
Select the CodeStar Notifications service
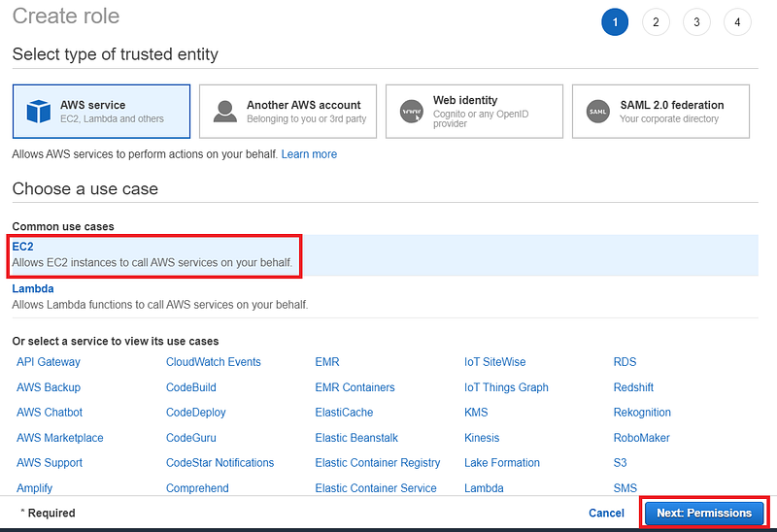pyautogui.click(x=220, y=463)
